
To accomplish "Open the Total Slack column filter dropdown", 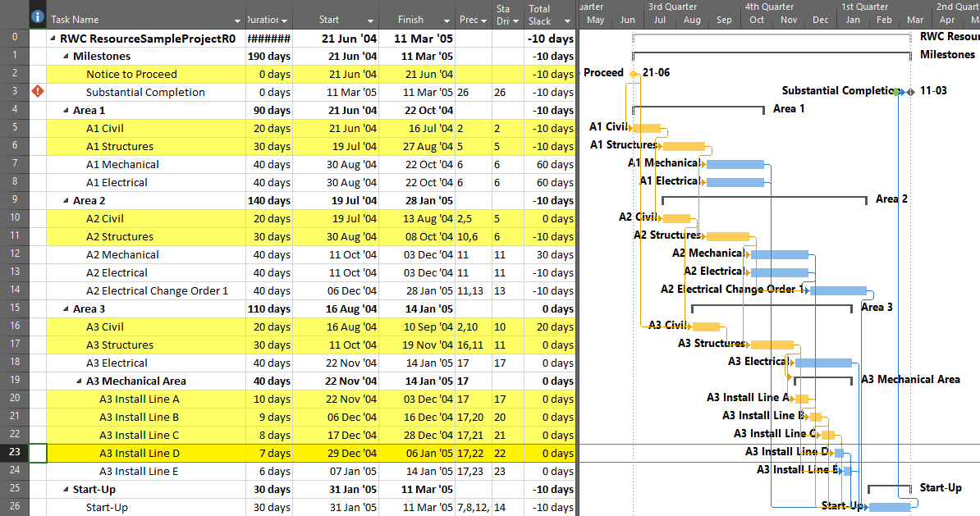I will tap(567, 21).
